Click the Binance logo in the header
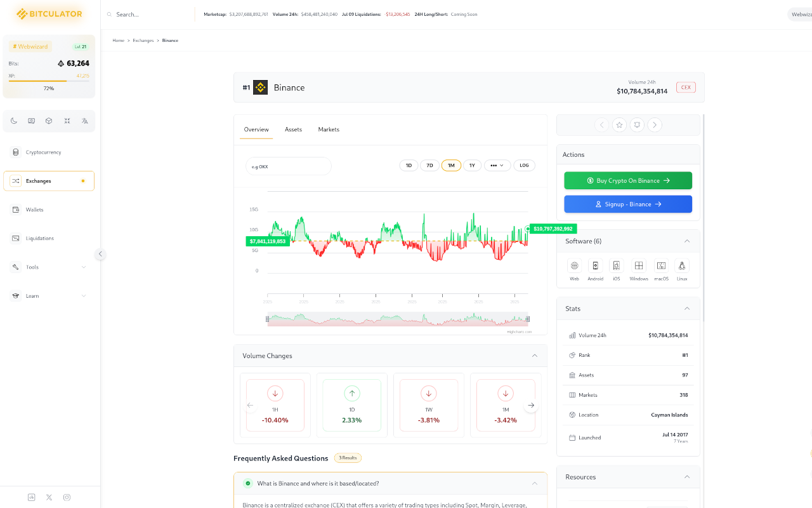Screen dimensions: 812x508 pos(260,88)
